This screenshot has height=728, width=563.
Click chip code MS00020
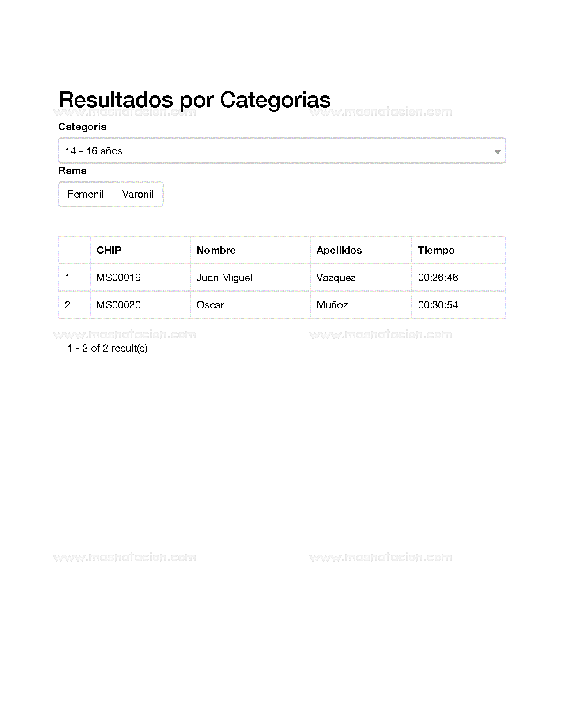(x=118, y=305)
